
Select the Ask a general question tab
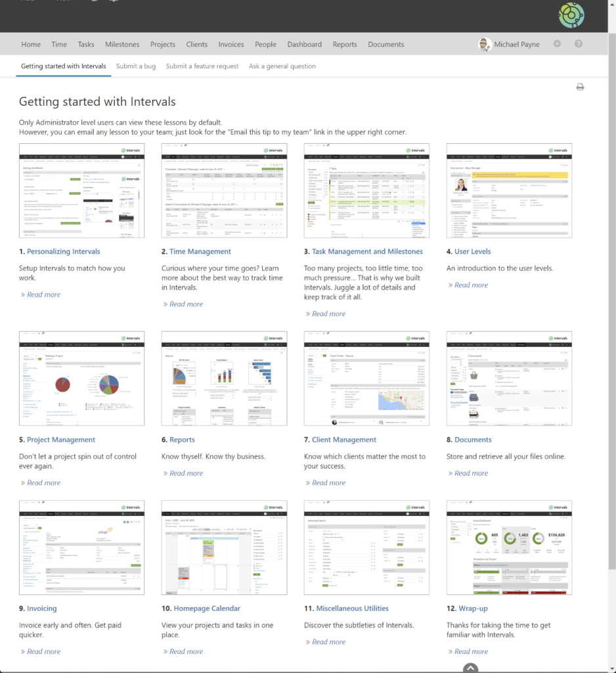click(282, 66)
